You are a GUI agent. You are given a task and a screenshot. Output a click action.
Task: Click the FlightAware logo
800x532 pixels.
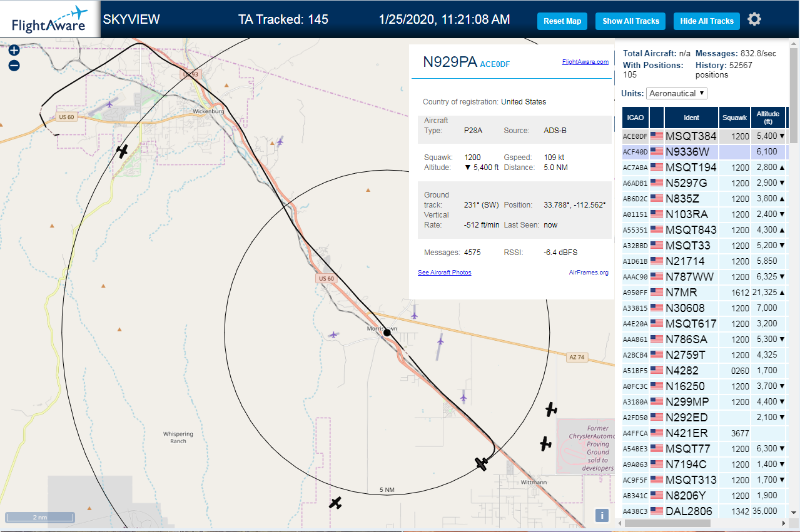coord(49,19)
